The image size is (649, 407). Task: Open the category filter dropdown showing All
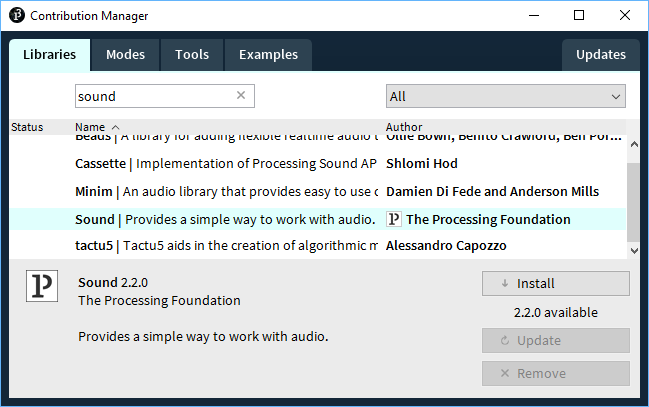pos(505,96)
